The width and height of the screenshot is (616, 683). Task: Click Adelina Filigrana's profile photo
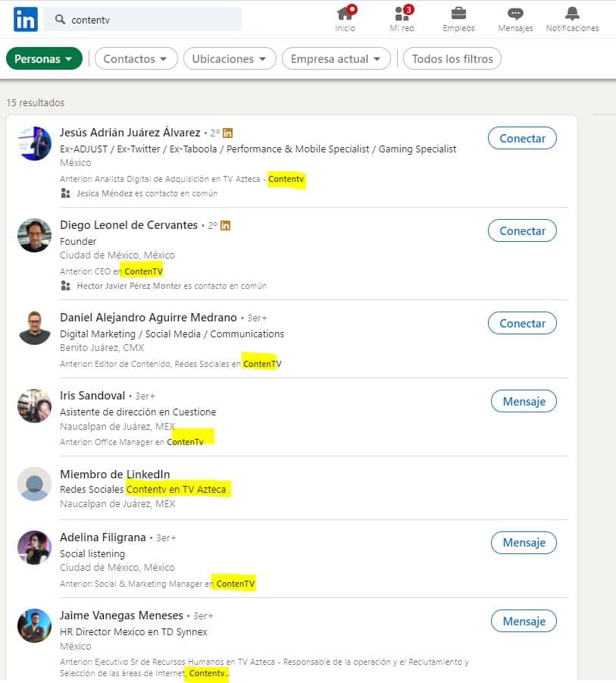(34, 547)
